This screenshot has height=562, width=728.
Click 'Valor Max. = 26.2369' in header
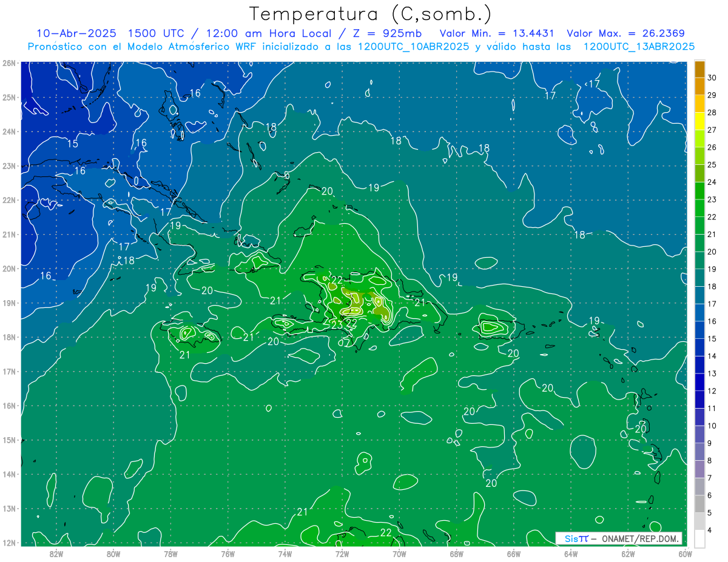click(x=626, y=33)
